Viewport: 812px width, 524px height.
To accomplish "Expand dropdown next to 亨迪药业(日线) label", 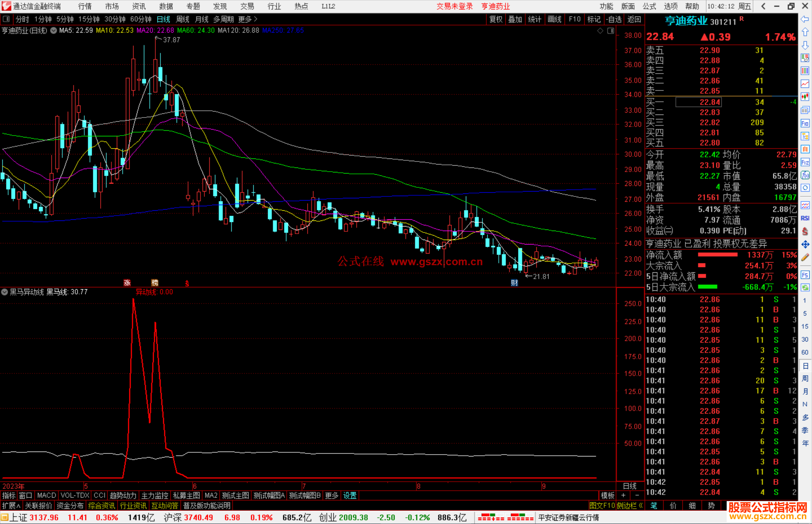I will [54, 30].
